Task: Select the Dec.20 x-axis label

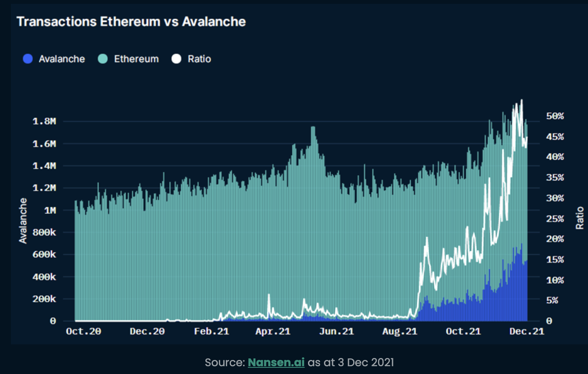Action: (x=147, y=332)
